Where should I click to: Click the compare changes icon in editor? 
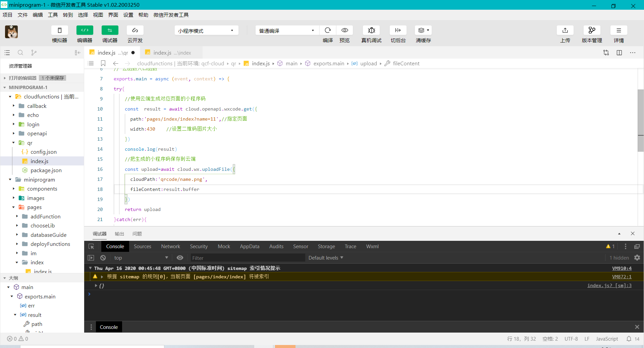[x=606, y=53]
